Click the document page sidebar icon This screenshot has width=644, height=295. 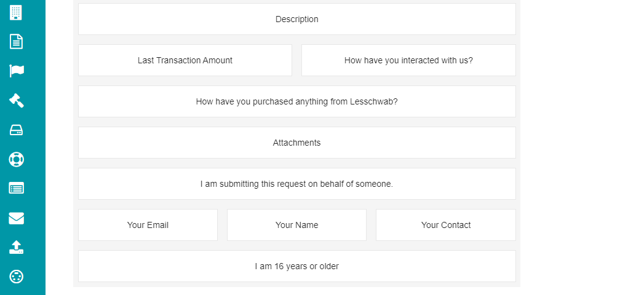tap(16, 41)
